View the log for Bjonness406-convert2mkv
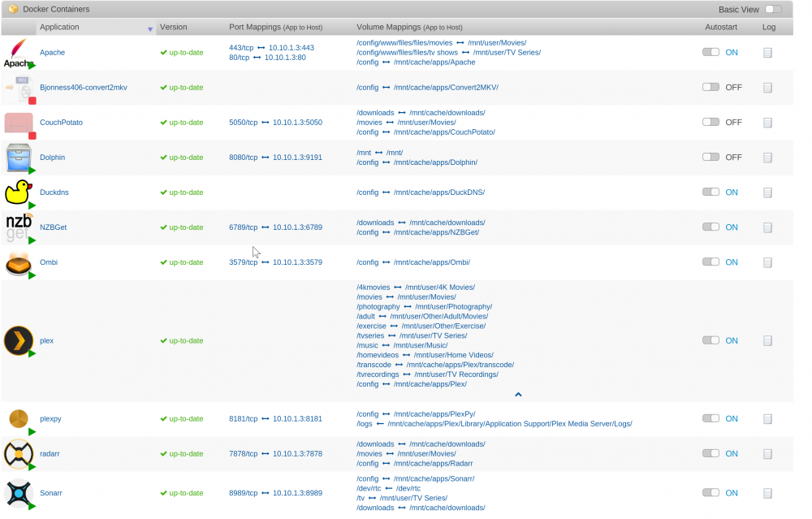The image size is (812, 519). pos(768,88)
